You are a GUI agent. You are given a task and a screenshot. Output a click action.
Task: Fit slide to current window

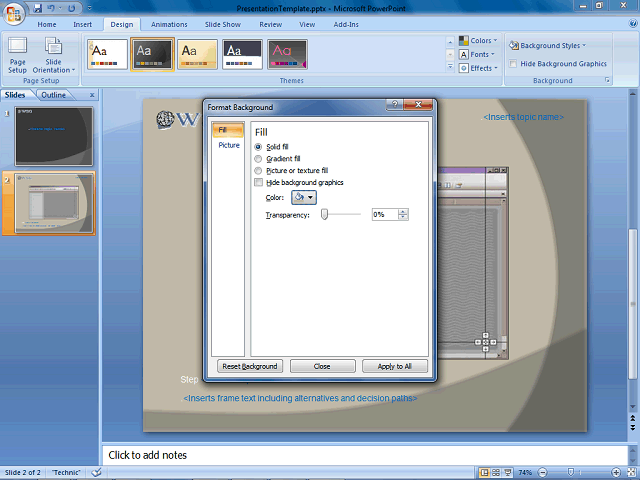click(x=631, y=472)
